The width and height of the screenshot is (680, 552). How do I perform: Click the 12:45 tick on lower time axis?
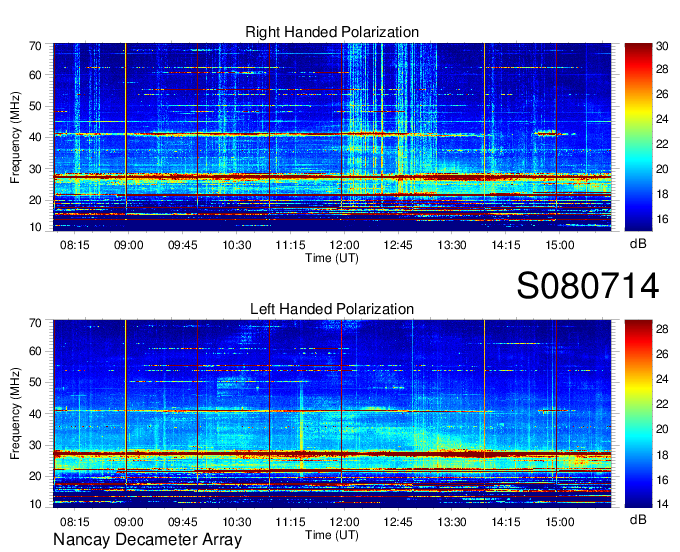398,522
